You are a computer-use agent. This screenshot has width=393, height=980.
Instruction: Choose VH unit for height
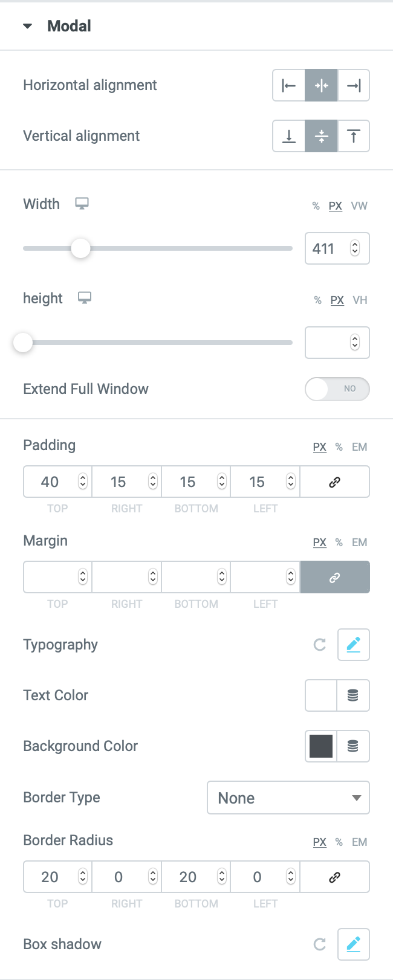360,300
